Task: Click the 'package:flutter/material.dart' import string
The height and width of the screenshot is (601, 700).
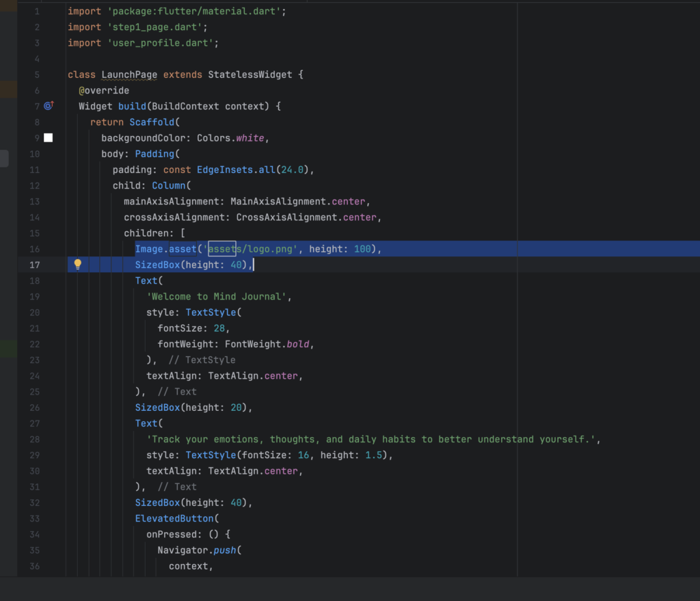Action: pyautogui.click(x=193, y=11)
